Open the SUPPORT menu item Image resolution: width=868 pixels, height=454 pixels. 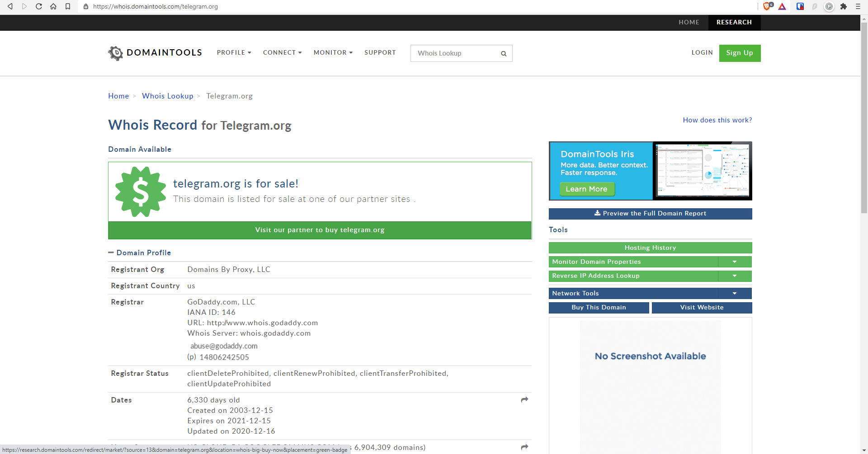(380, 52)
